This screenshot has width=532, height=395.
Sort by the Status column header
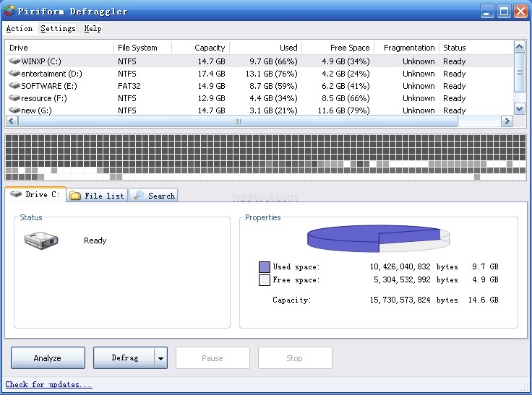(476, 48)
